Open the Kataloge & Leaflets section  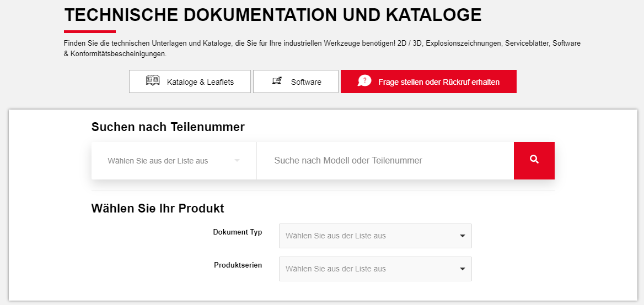coord(190,81)
